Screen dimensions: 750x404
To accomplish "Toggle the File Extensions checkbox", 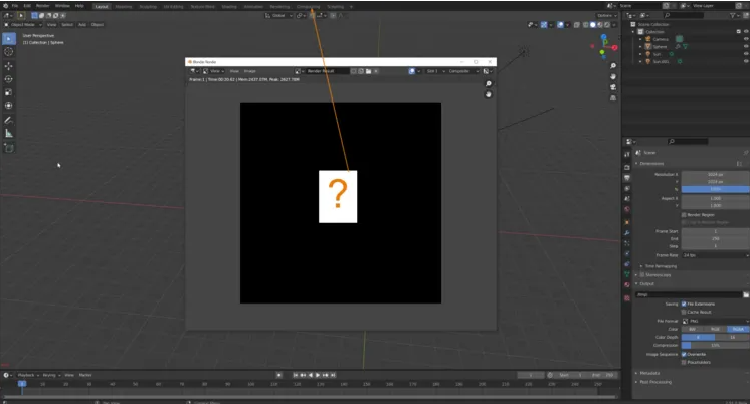I will click(x=684, y=304).
